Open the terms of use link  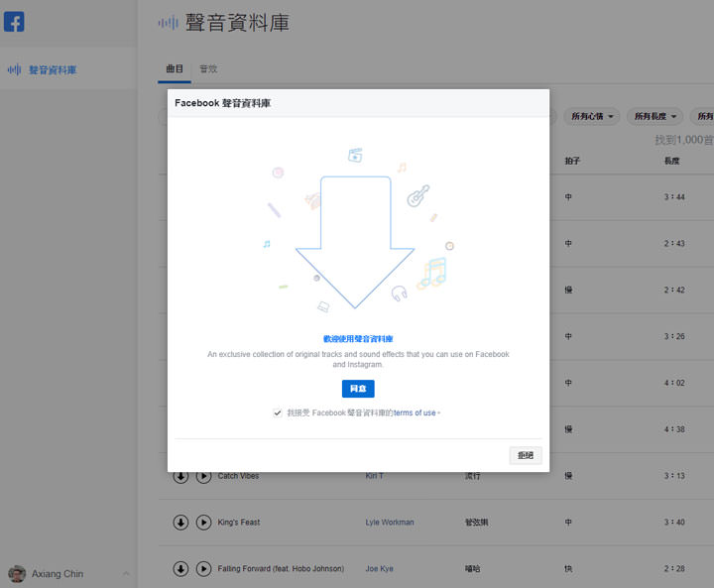[415, 412]
